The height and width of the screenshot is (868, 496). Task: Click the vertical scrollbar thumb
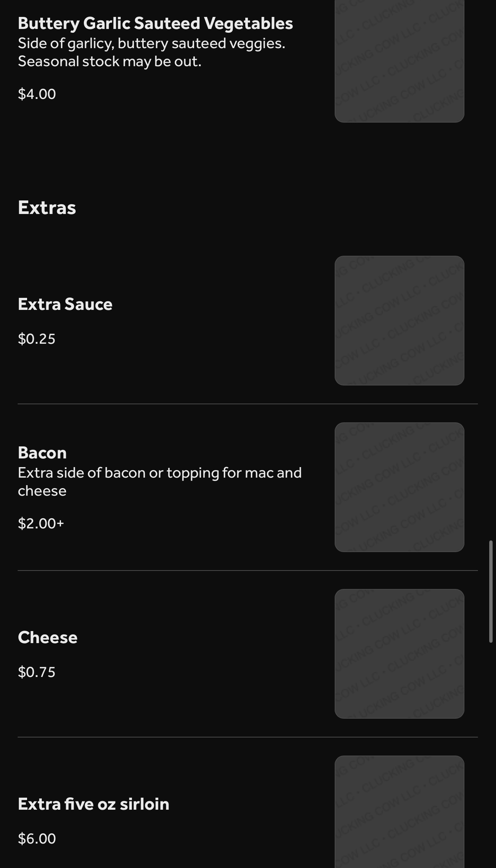pos(491,591)
